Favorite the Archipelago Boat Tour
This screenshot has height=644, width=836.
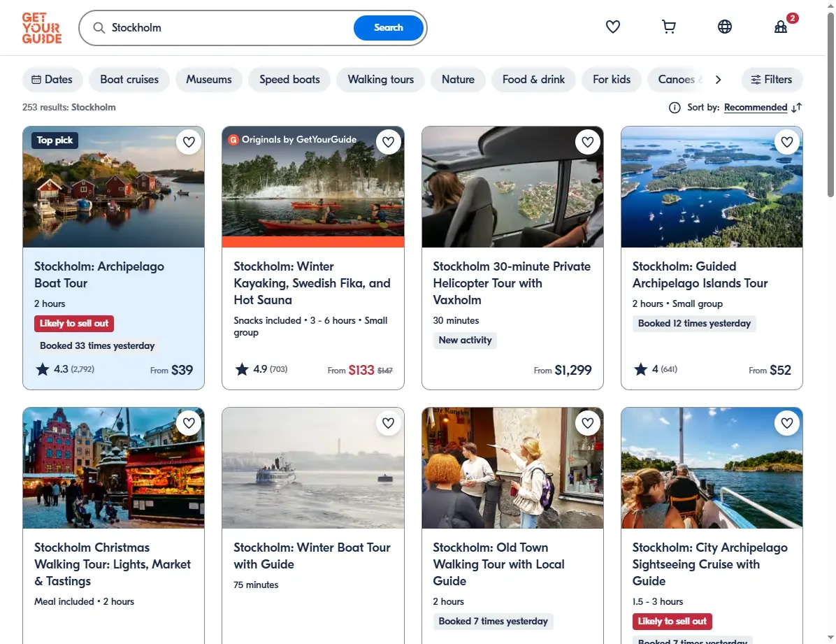click(x=189, y=142)
